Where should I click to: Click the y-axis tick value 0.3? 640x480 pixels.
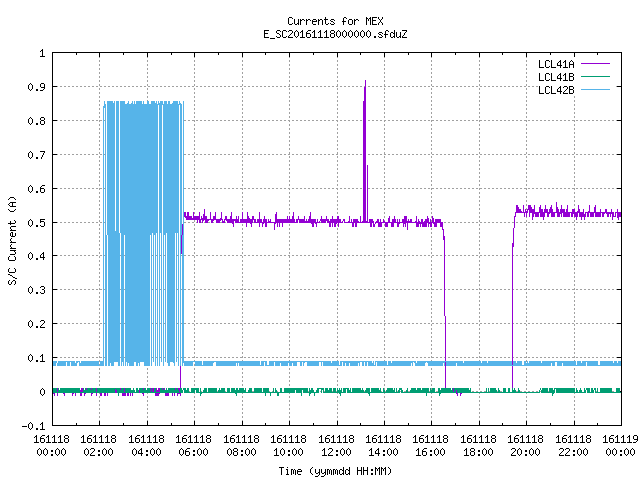point(36,290)
